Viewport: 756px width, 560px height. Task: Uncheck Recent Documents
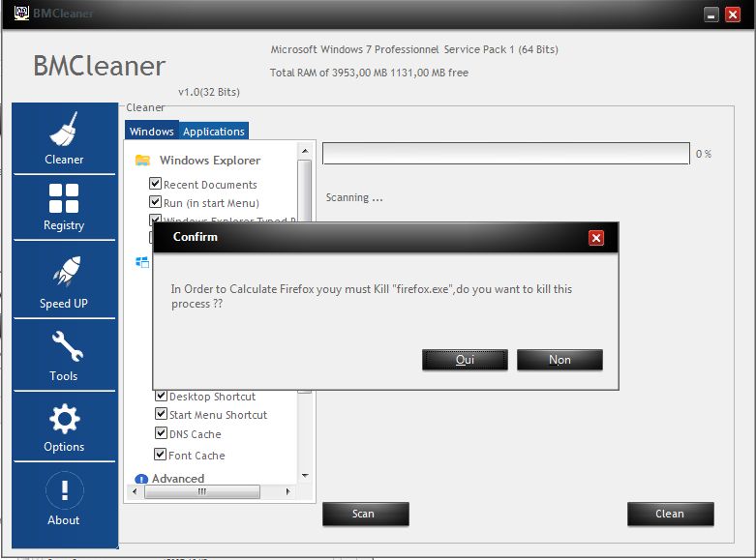tap(155, 183)
